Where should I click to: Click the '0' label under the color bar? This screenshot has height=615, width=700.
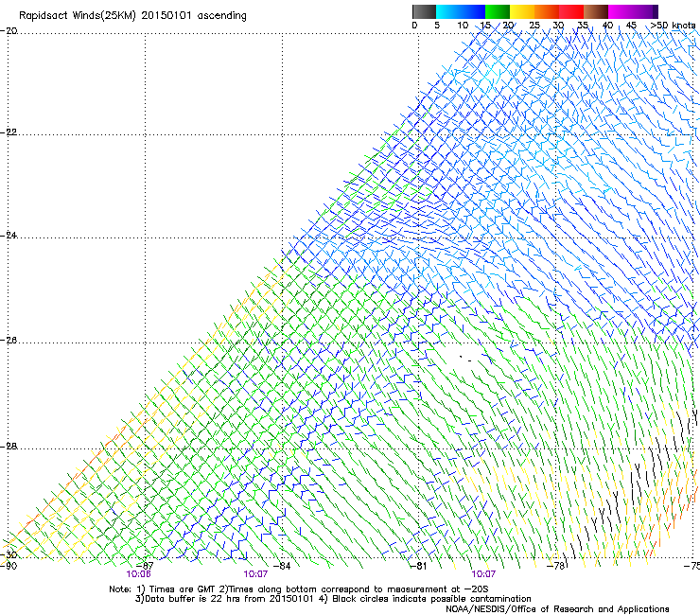click(x=414, y=26)
